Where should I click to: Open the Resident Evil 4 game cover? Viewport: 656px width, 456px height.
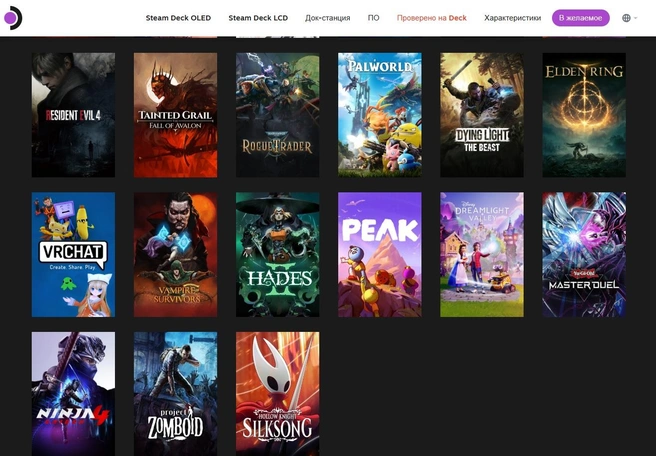73,115
